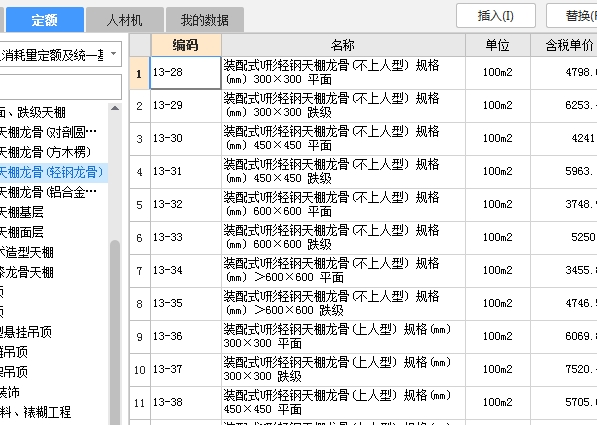
Task: Click the 含税单价 column header
Action: tap(564, 45)
